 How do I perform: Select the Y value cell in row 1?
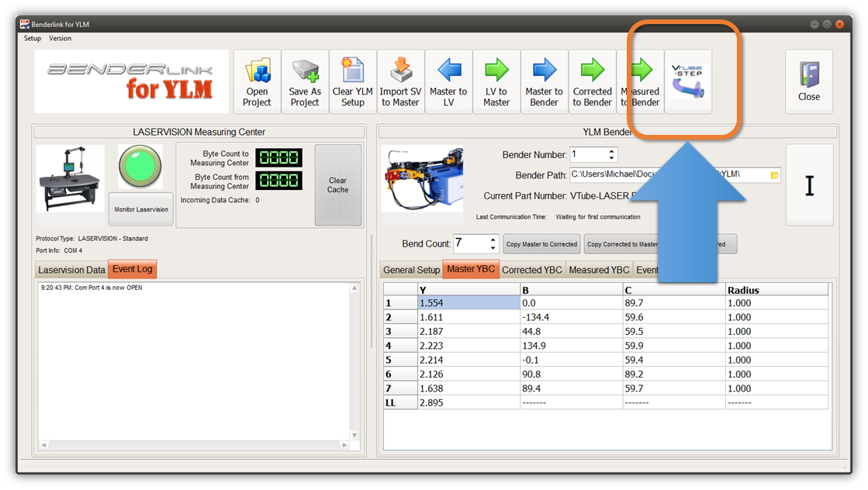tap(468, 302)
